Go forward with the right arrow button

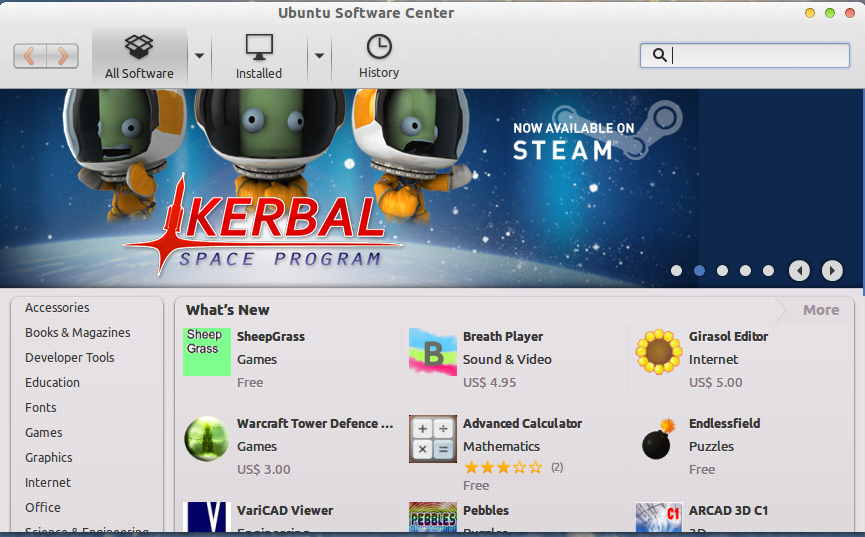coord(62,56)
